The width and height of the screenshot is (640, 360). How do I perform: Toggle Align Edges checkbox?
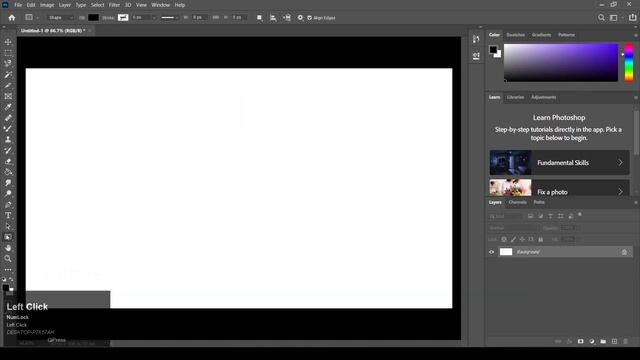coord(309,18)
